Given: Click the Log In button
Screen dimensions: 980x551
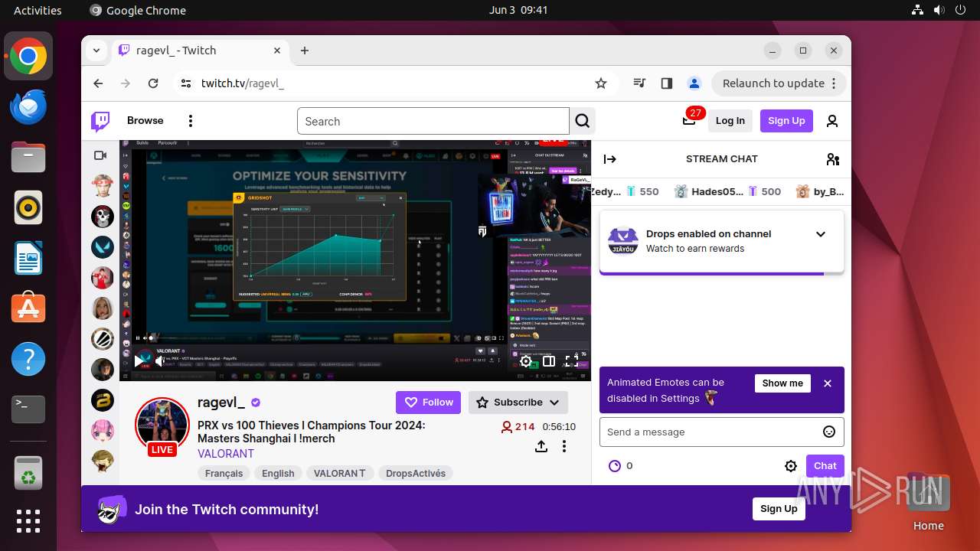Looking at the screenshot, I should pyautogui.click(x=730, y=121).
